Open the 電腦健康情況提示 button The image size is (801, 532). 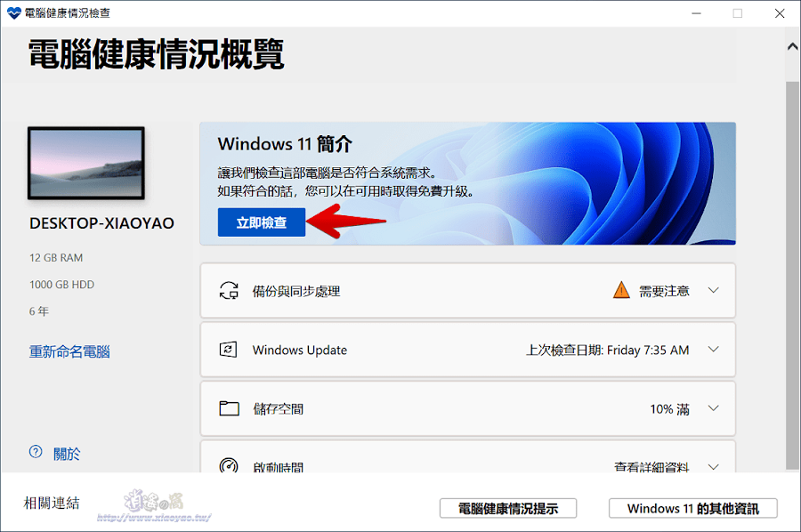[x=508, y=509]
